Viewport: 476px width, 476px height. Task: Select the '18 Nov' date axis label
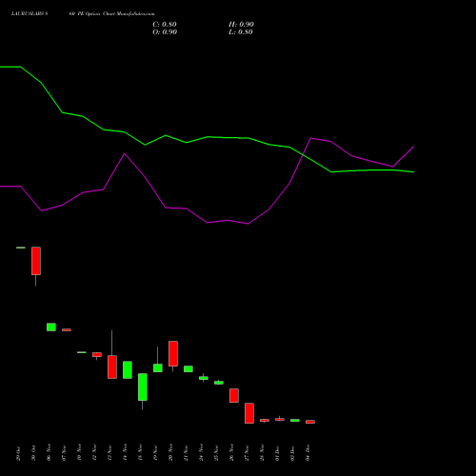tap(140, 453)
